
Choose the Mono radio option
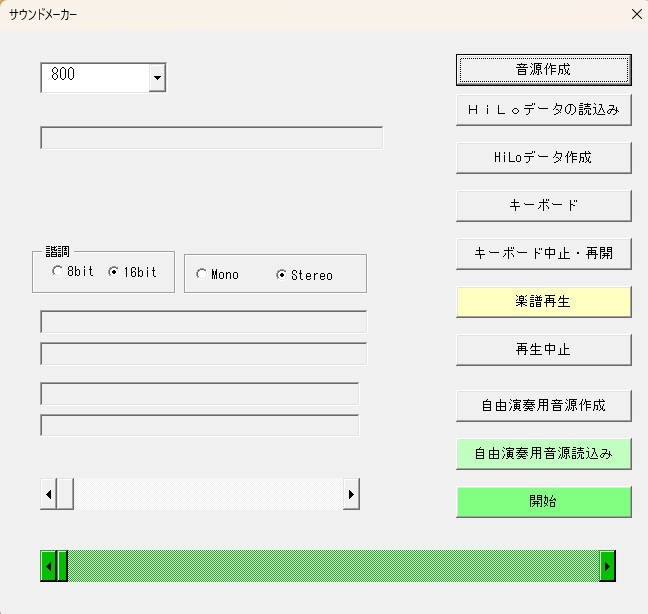[202, 275]
